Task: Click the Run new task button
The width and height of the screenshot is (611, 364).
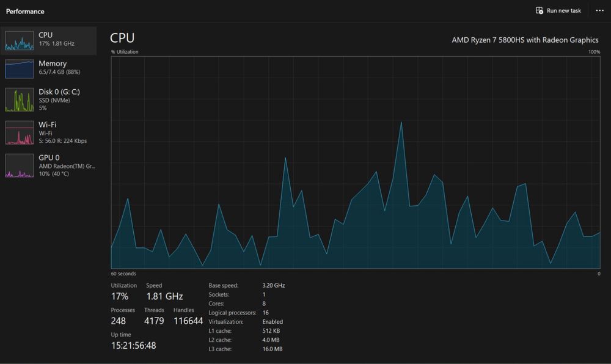Action: 558,10
